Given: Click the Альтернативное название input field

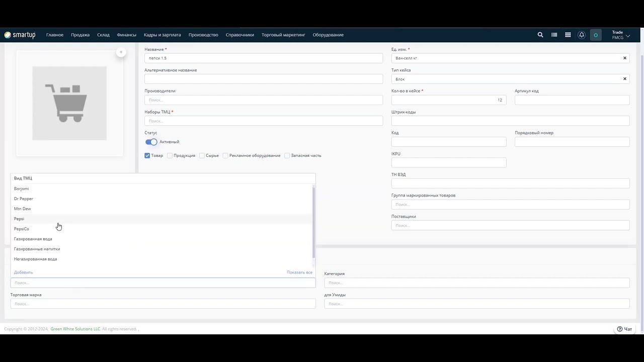Looking at the screenshot, I should coord(264,79).
